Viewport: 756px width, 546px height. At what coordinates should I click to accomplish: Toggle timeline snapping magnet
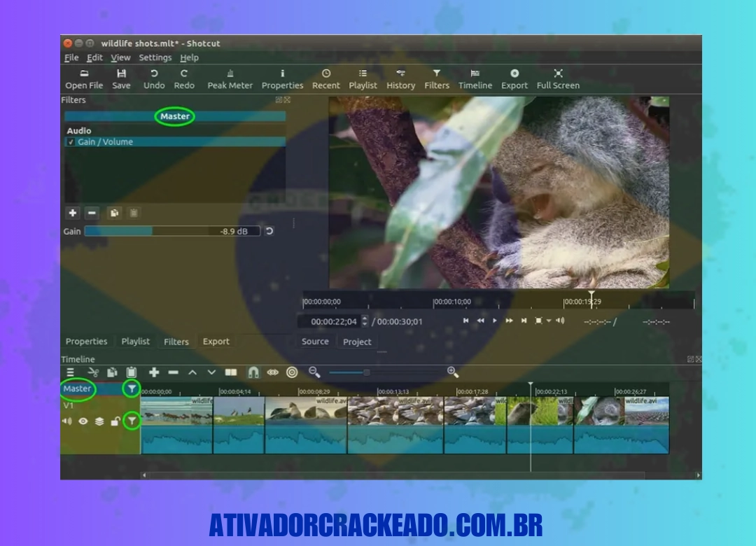click(x=253, y=372)
